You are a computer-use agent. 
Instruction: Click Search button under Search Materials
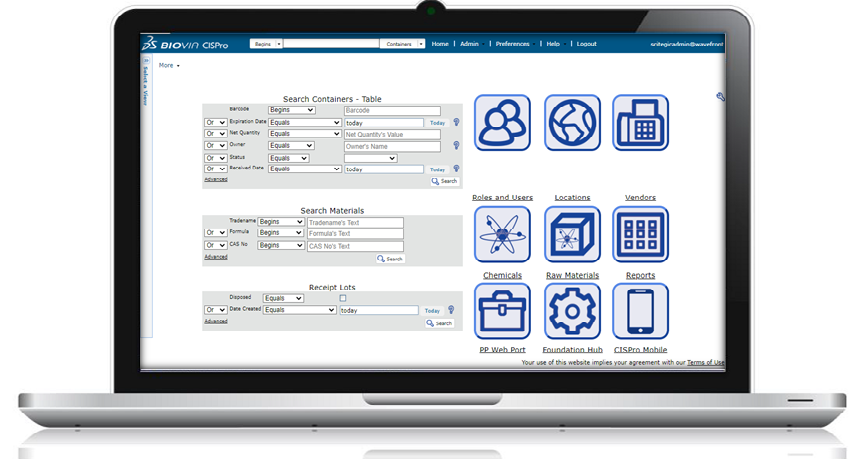[x=390, y=259]
